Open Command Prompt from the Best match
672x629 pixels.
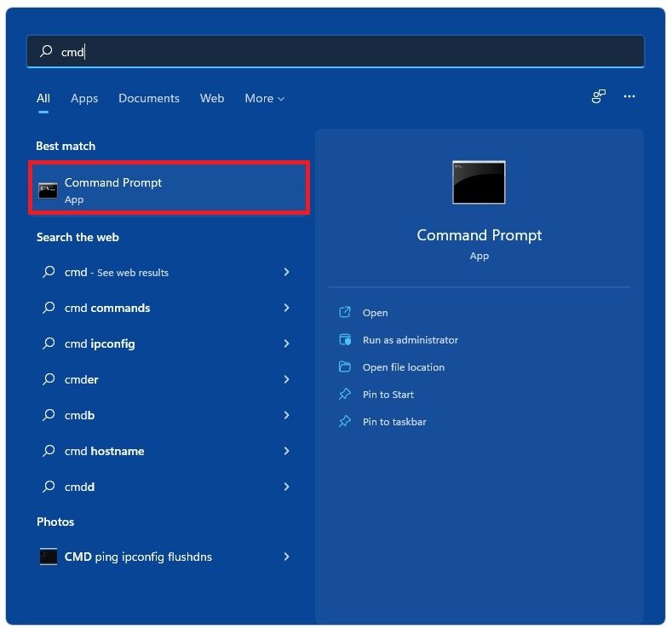coord(169,189)
